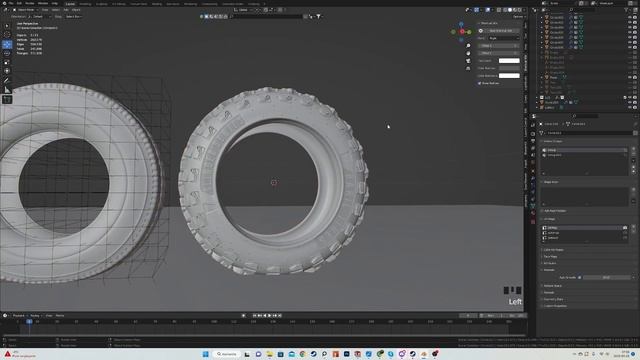Screen dimensions: 640x360
Task: Adjust Auto Smooth angle slider
Action: (x=607, y=278)
